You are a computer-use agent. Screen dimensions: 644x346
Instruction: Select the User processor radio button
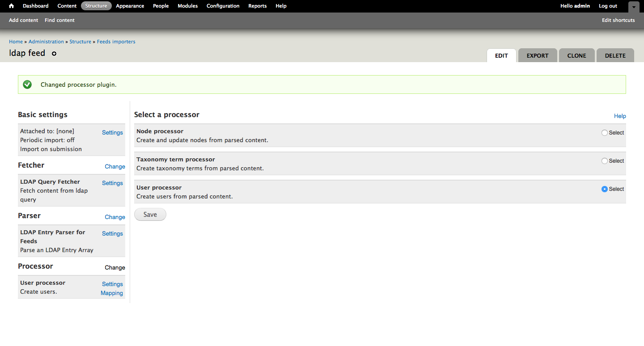click(605, 189)
